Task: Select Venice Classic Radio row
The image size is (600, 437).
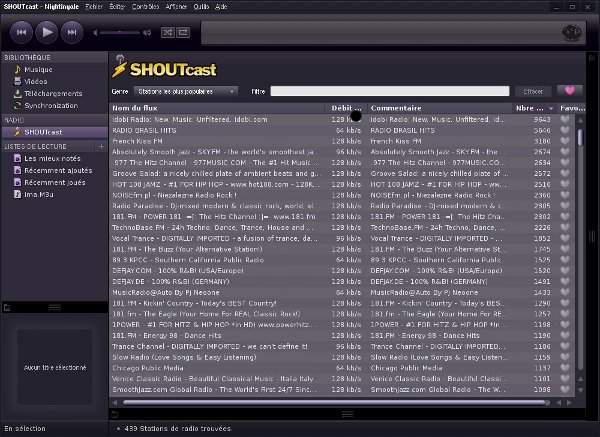Action: click(342, 378)
